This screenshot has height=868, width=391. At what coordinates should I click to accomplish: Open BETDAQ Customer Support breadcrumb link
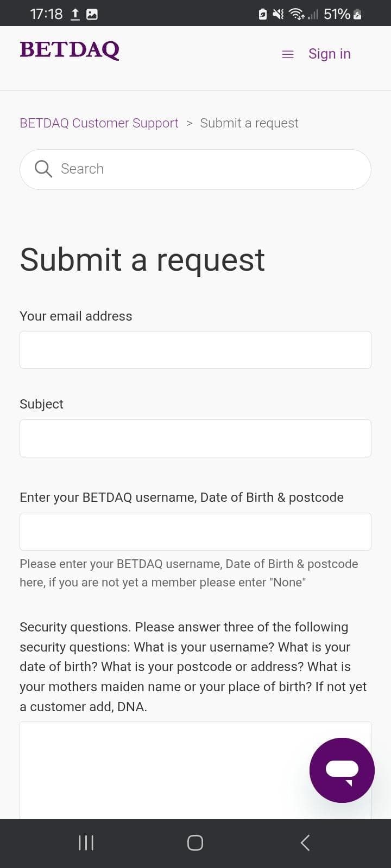point(99,123)
